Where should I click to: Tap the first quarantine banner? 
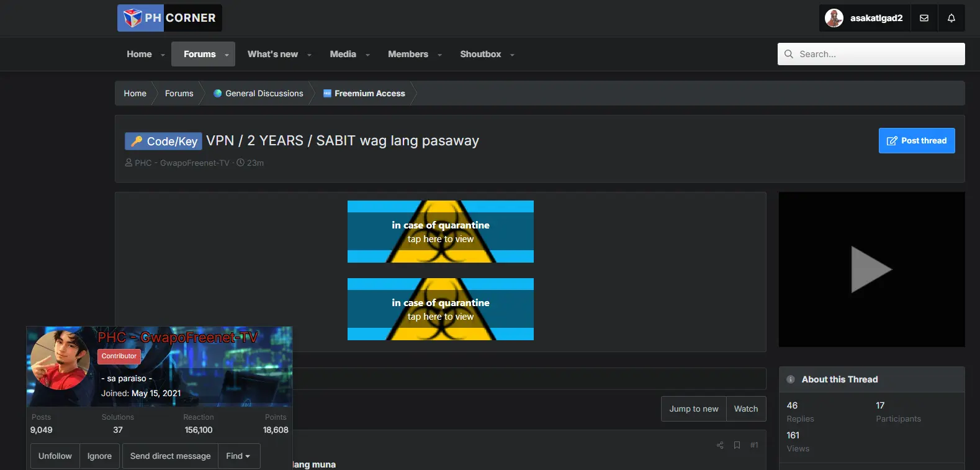pyautogui.click(x=441, y=232)
